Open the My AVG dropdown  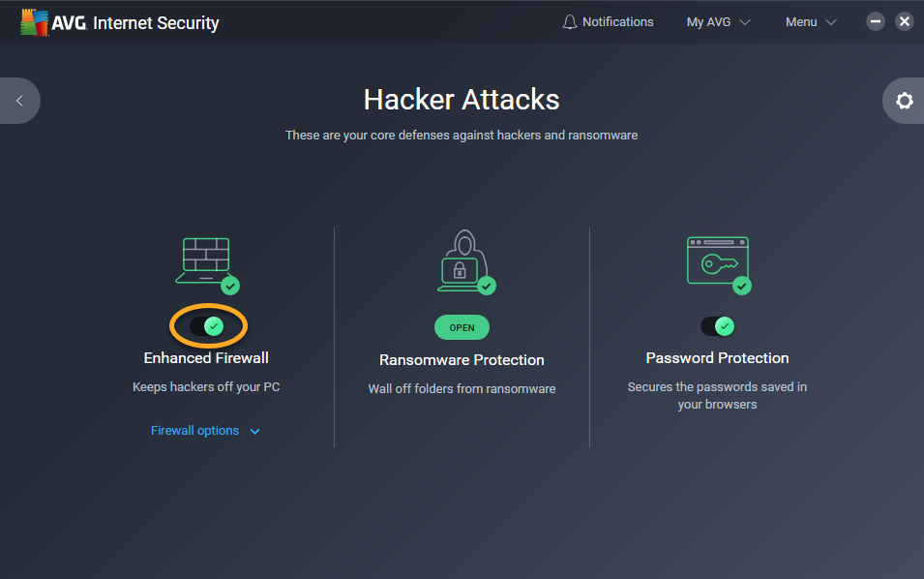coord(718,22)
